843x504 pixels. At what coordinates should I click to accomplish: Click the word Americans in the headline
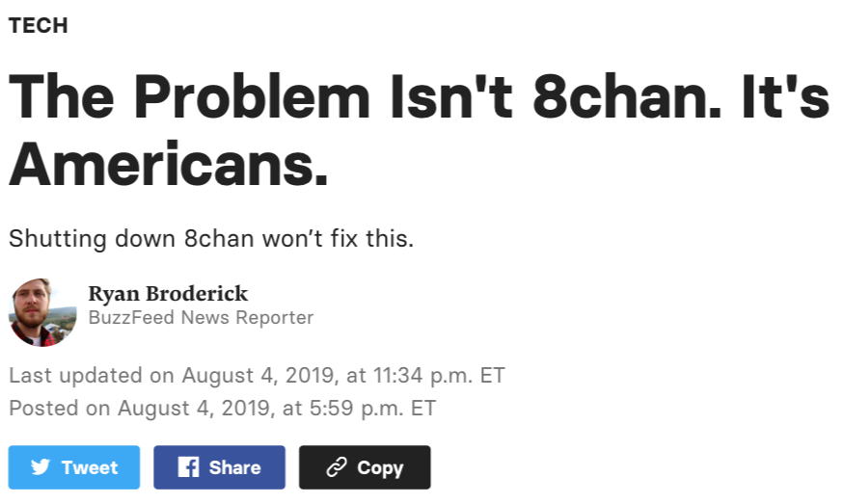169,167
